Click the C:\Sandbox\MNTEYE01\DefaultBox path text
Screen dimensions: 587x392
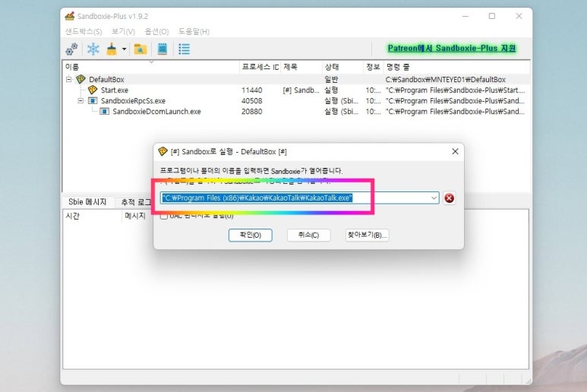(x=446, y=79)
